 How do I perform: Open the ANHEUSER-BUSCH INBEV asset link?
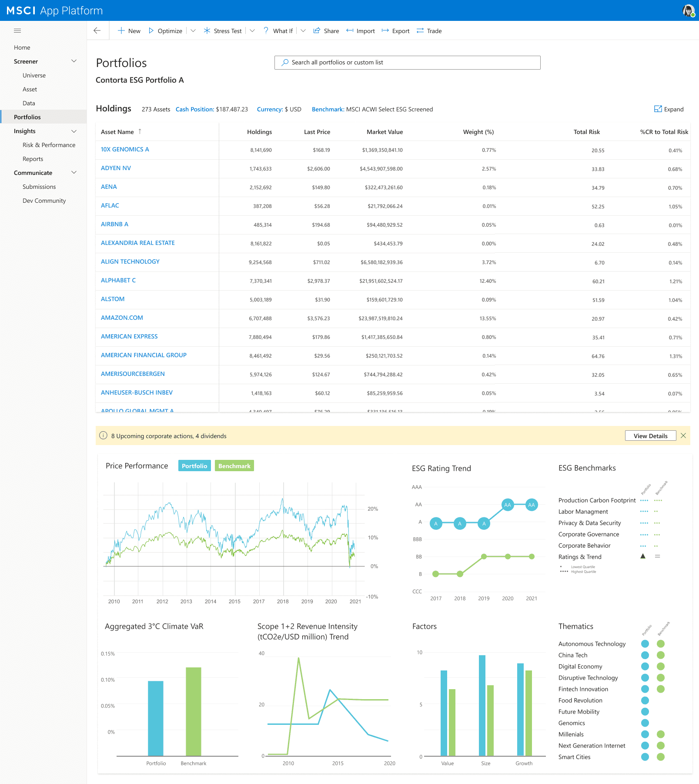click(x=137, y=392)
